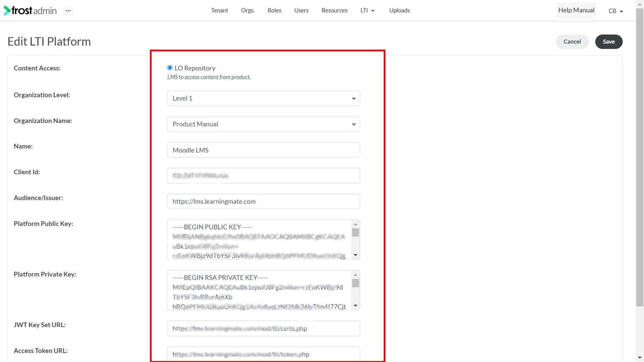Click the Public Key textarea scroll-up arrow
This screenshot has height=362, width=644.
[356, 224]
